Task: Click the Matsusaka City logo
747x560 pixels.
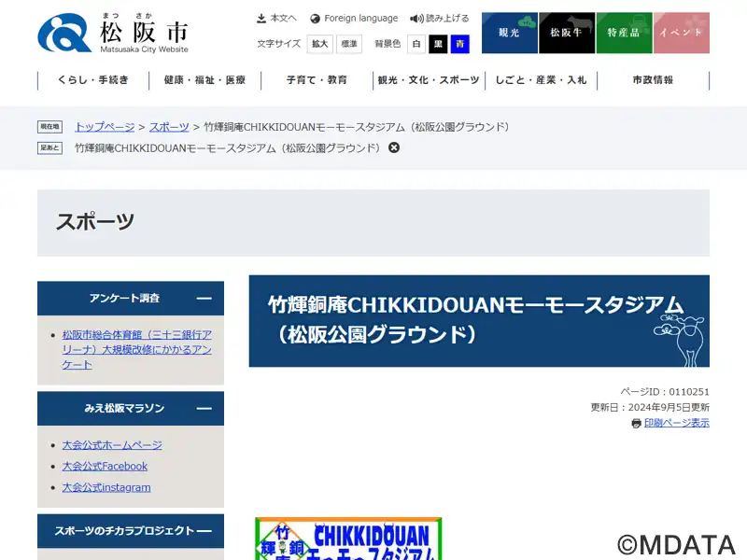Action: click(113, 33)
